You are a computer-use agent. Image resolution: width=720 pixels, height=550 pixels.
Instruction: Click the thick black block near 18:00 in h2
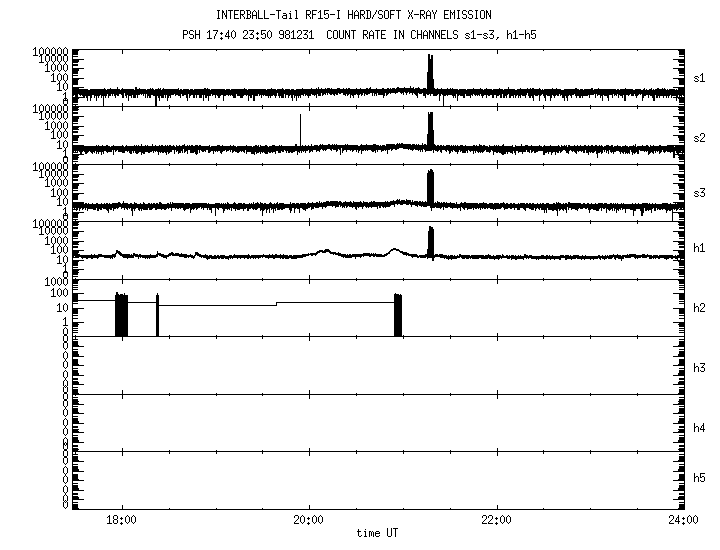(121, 314)
